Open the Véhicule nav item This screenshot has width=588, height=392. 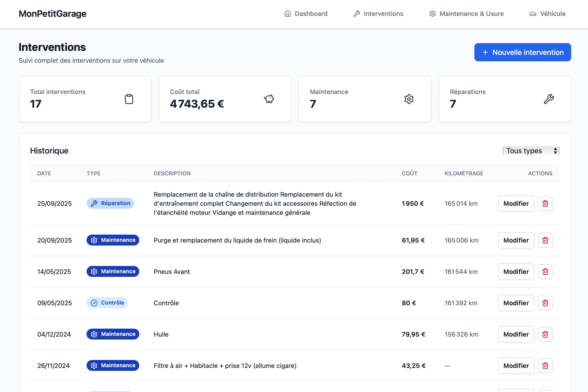pyautogui.click(x=547, y=14)
